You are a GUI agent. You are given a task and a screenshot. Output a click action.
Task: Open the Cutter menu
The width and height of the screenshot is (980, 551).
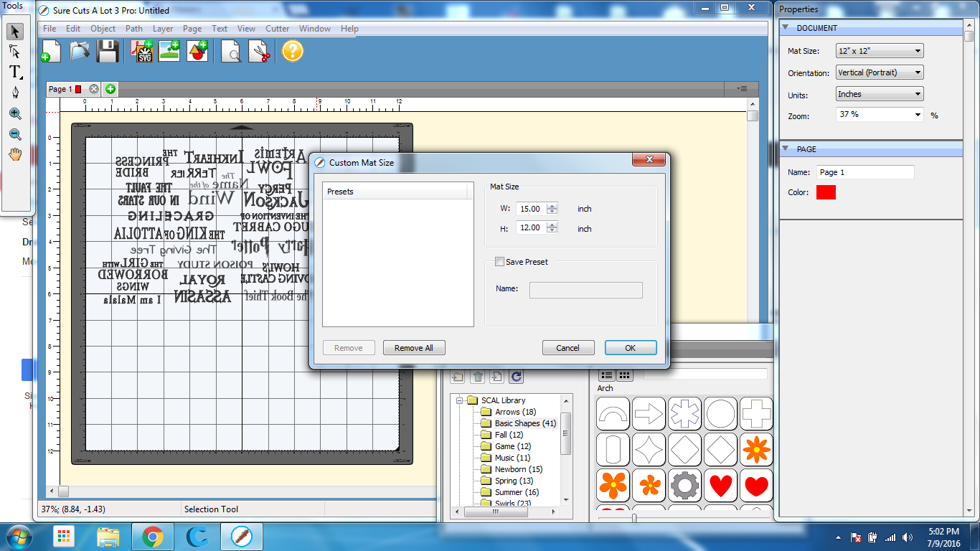(x=277, y=29)
